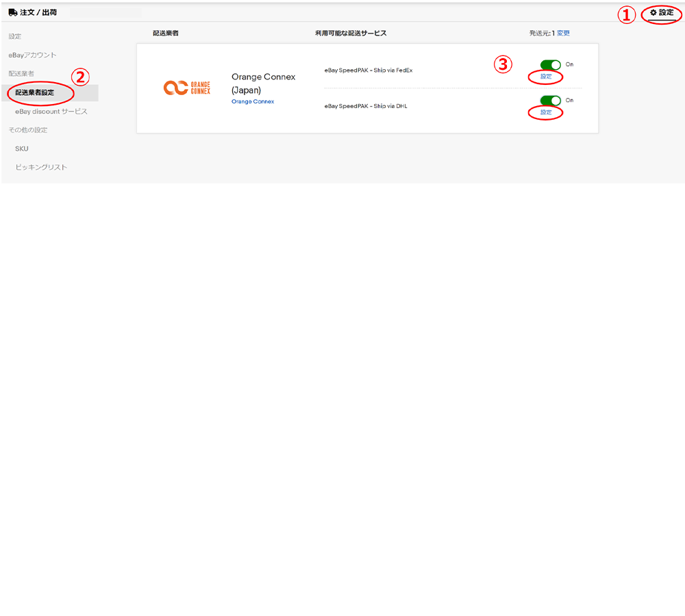Click the その他の設定 section heading

(28, 130)
